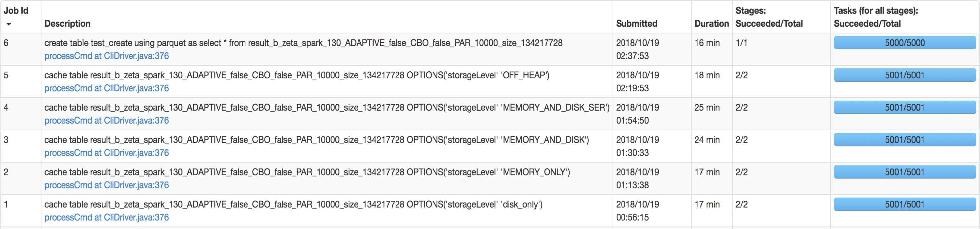Click the progress bar for job 4
This screenshot has width=980, height=229.
[x=905, y=107]
